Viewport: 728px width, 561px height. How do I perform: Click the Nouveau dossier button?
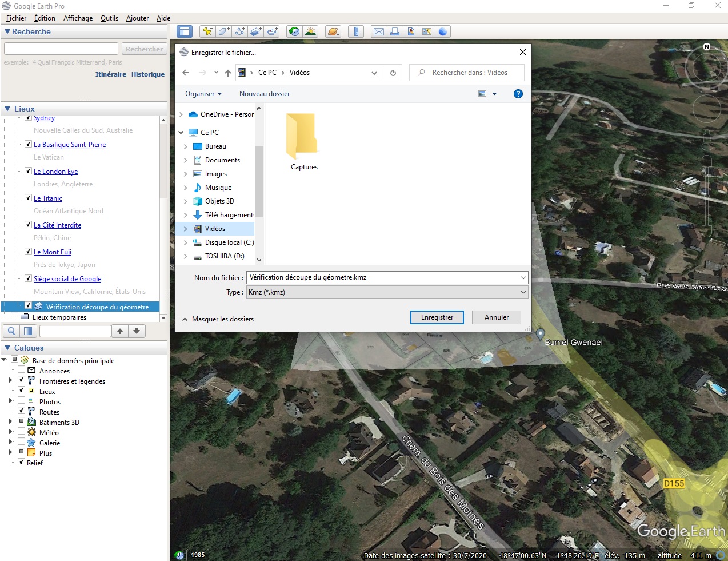click(x=264, y=94)
